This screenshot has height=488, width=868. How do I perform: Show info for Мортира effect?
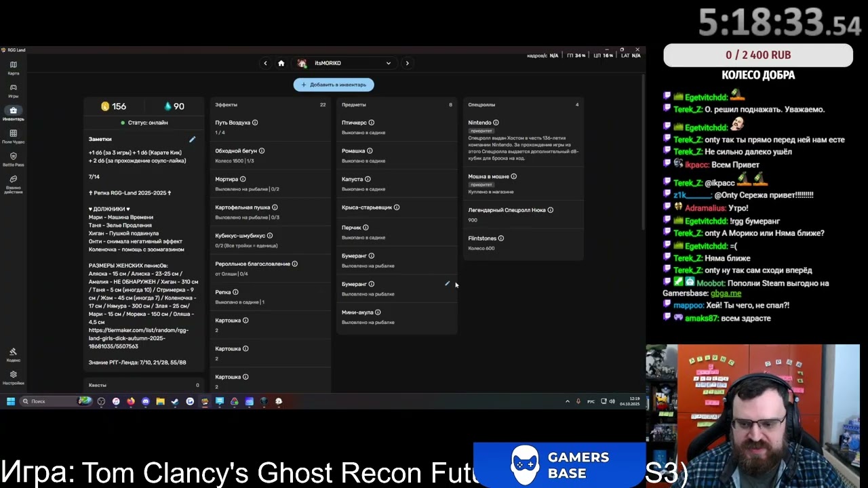243,179
